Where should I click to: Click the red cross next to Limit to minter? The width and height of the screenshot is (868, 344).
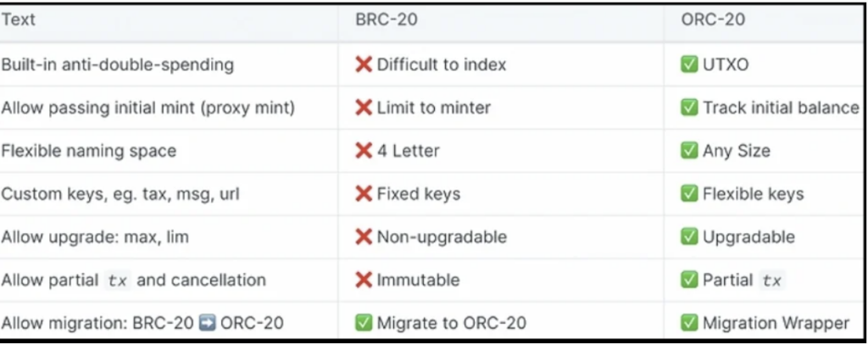pos(364,108)
